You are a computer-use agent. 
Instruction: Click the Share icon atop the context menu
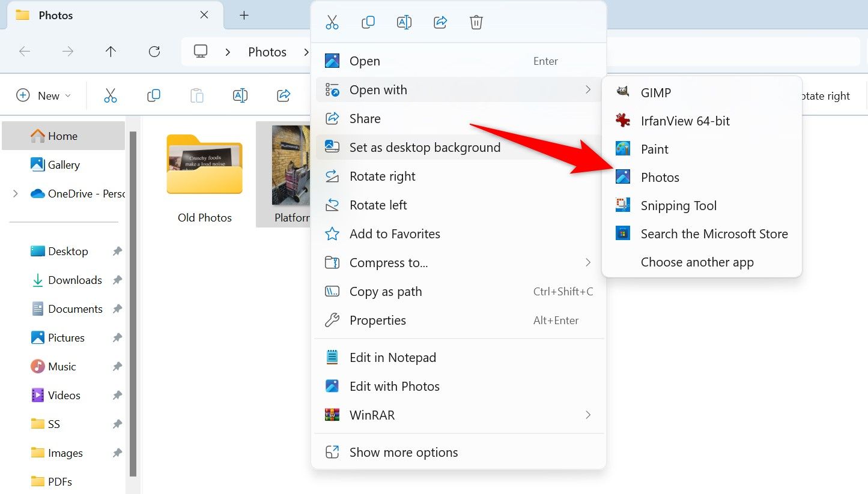point(440,22)
